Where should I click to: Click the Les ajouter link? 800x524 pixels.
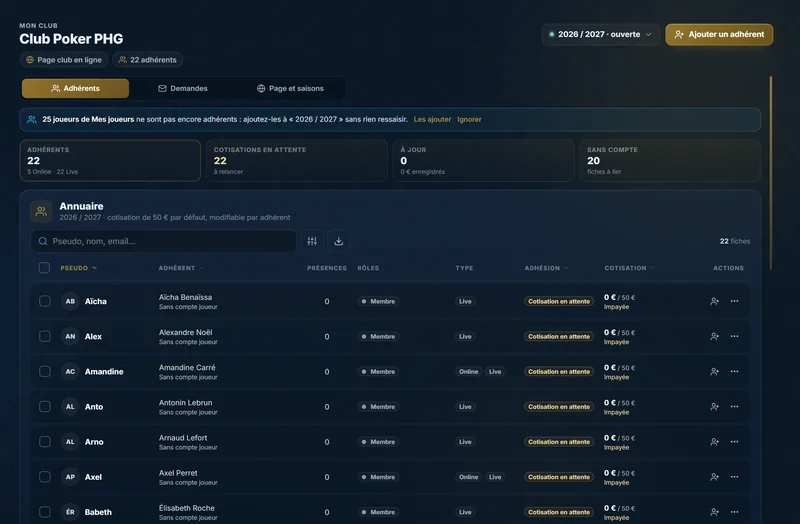(432, 119)
